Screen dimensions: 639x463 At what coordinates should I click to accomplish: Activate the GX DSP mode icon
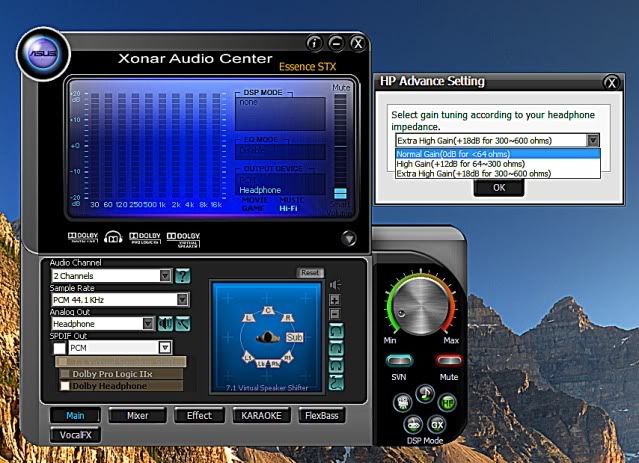[437, 425]
